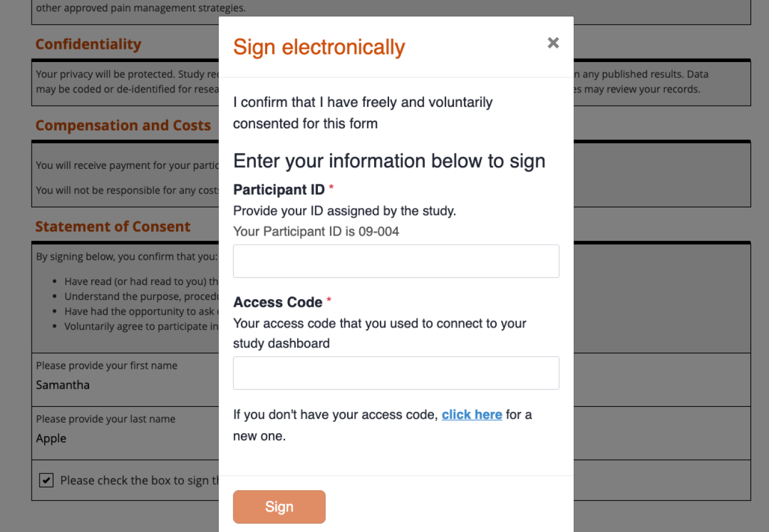769x532 pixels.
Task: Click the Participant ID 09-004 hint text
Action: (316, 232)
